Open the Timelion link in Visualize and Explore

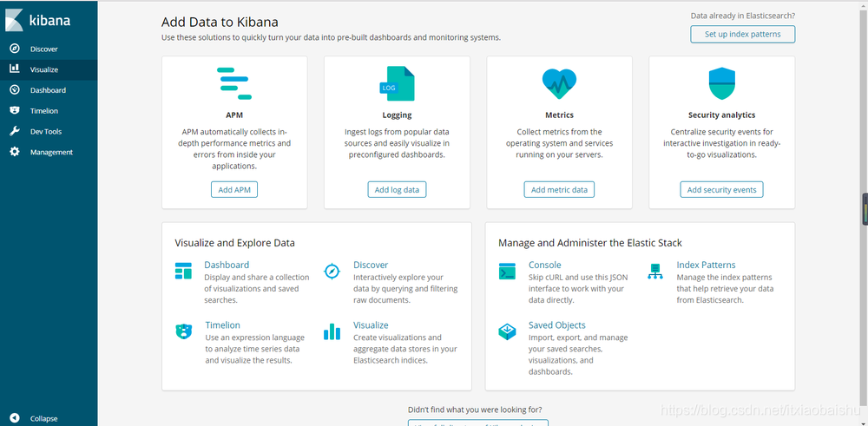222,324
